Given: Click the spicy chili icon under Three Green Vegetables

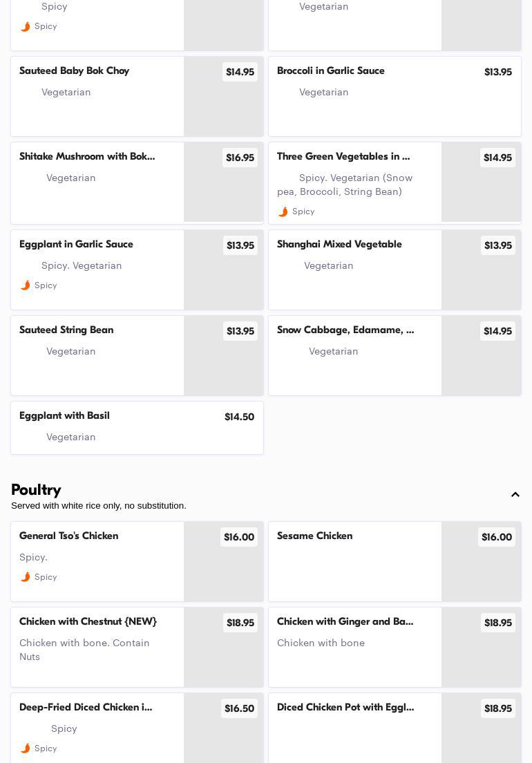Looking at the screenshot, I should (283, 211).
